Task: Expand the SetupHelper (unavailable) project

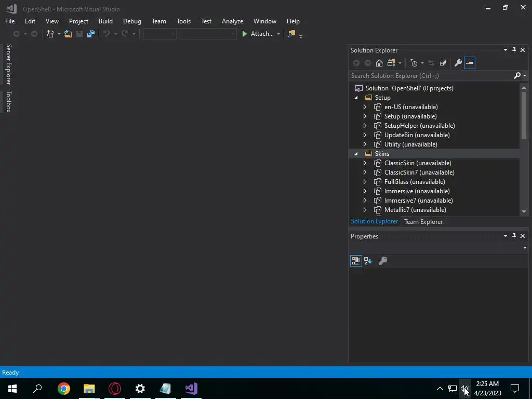Action: tap(365, 126)
